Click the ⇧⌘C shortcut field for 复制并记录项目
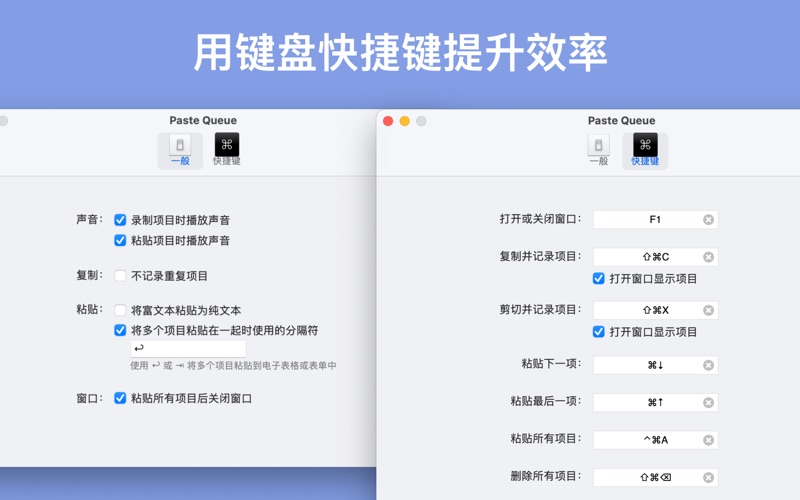The image size is (800, 500). click(655, 257)
